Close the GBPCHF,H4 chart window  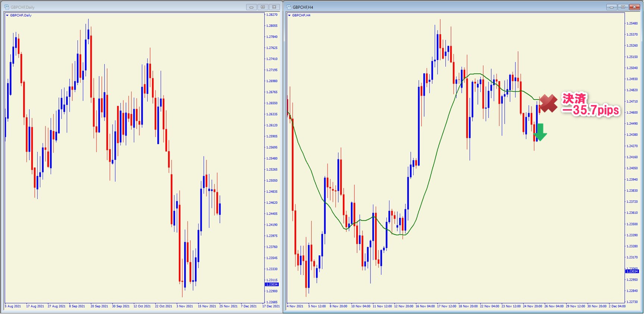(634, 7)
